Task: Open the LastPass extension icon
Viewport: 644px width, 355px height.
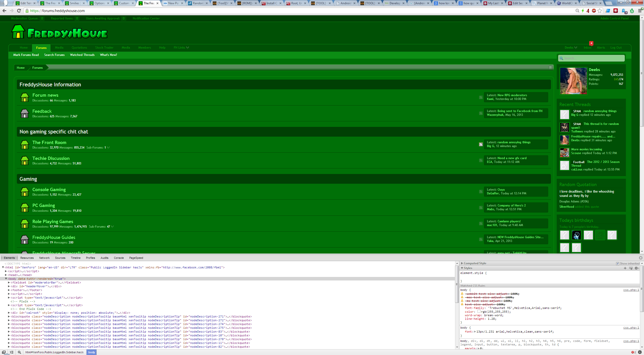Action: [616, 11]
